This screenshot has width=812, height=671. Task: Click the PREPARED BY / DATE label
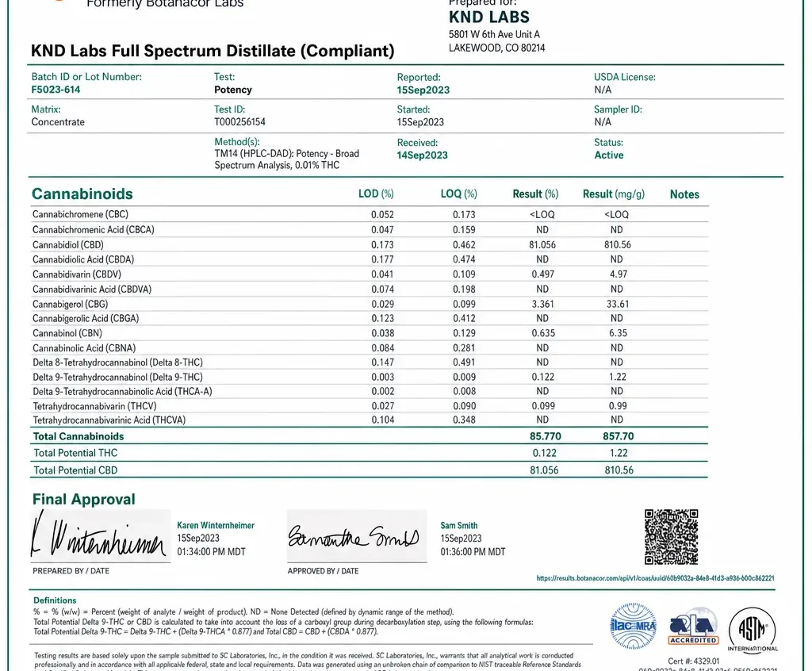coord(71,571)
